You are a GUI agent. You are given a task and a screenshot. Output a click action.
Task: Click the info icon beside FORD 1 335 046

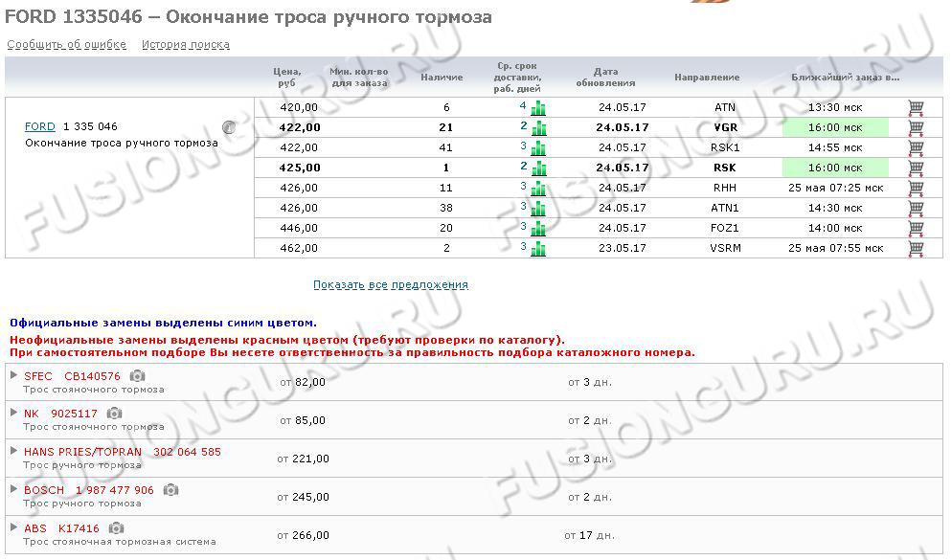click(229, 126)
